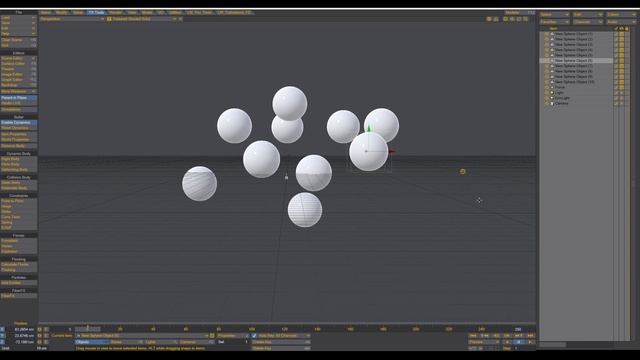Screen dimensions: 640x360
Task: Toggle Enable Dynamics in Bullet section
Action: [19, 122]
